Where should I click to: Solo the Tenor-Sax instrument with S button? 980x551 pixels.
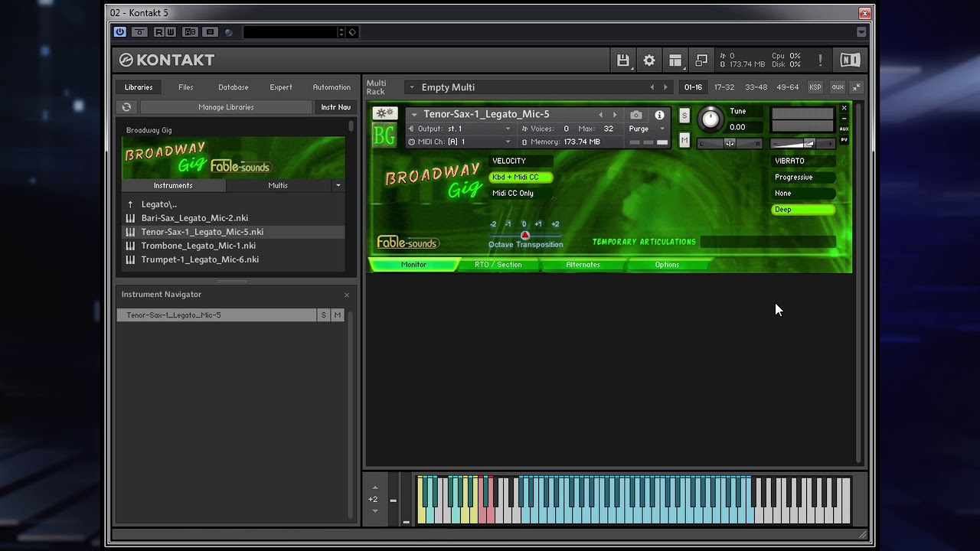click(684, 116)
